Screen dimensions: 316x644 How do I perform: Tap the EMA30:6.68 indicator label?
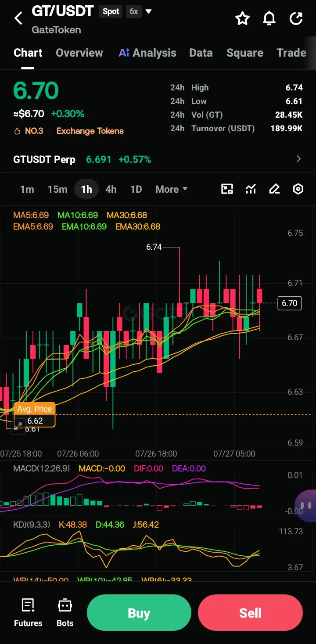tap(138, 227)
